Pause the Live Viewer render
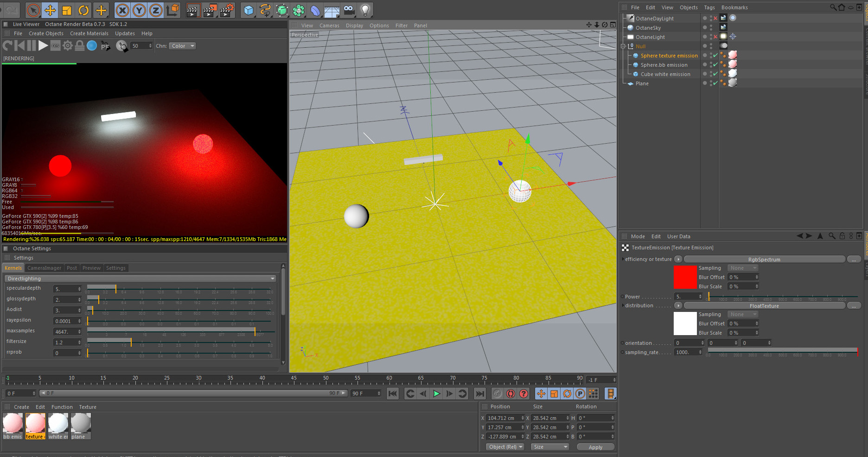This screenshot has width=868, height=457. point(31,45)
